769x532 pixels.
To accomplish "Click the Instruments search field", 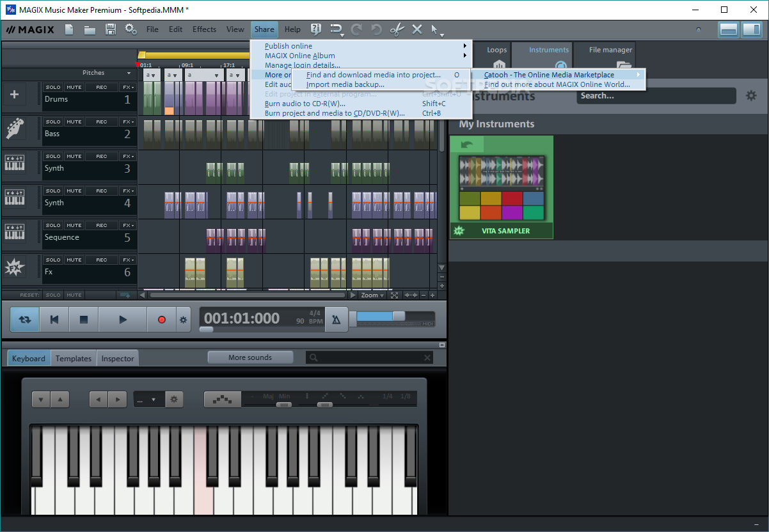I will coord(656,96).
